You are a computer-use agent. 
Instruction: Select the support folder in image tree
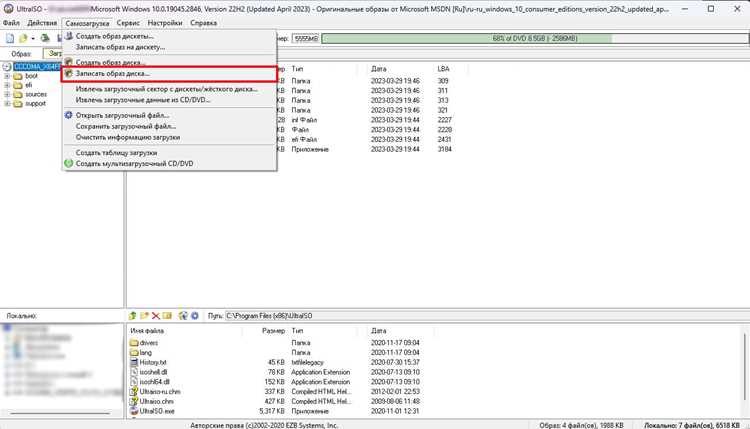tap(35, 103)
